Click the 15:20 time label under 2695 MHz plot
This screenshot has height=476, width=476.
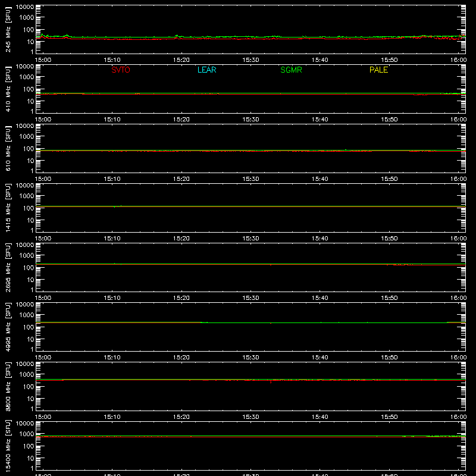coord(181,298)
